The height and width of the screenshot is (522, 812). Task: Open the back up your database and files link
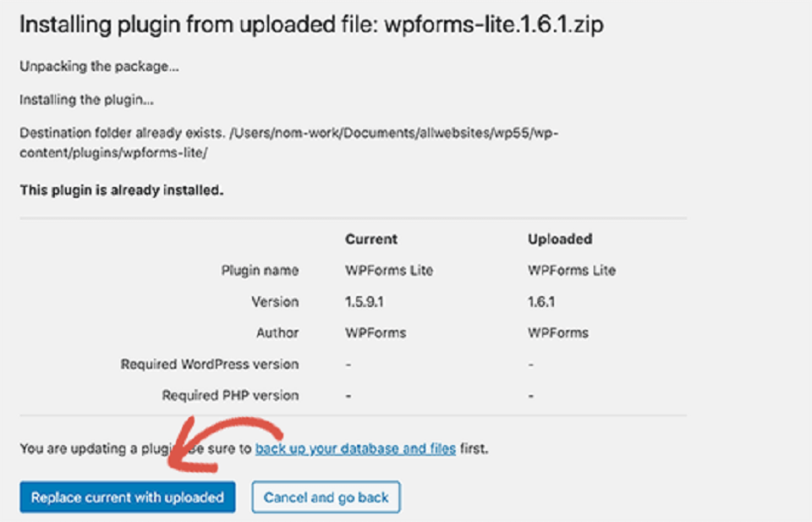pos(355,448)
